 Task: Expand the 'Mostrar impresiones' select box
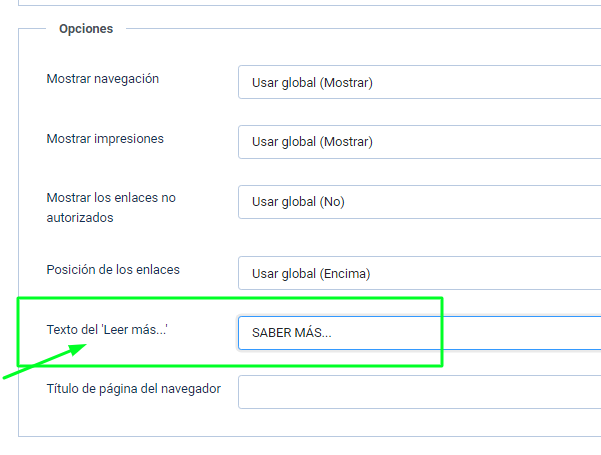click(x=419, y=142)
